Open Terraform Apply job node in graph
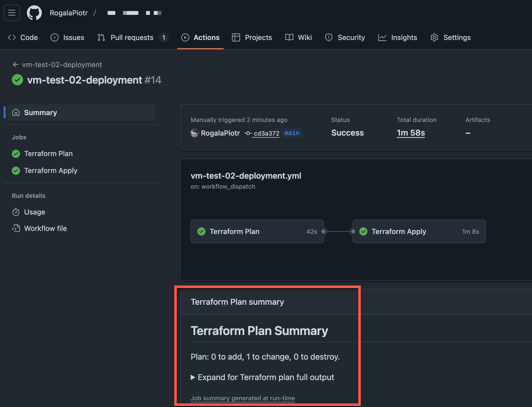The height and width of the screenshot is (407, 532). tap(419, 231)
